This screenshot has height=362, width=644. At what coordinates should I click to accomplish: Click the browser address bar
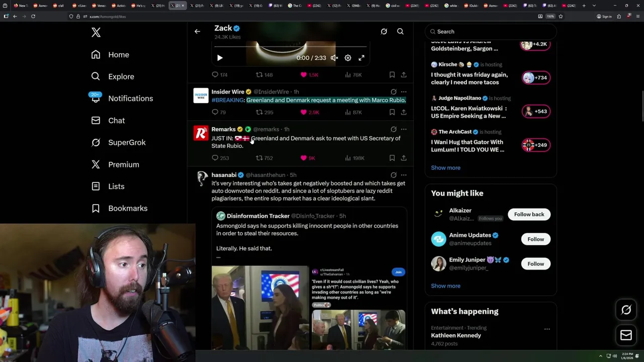pyautogui.click(x=302, y=17)
